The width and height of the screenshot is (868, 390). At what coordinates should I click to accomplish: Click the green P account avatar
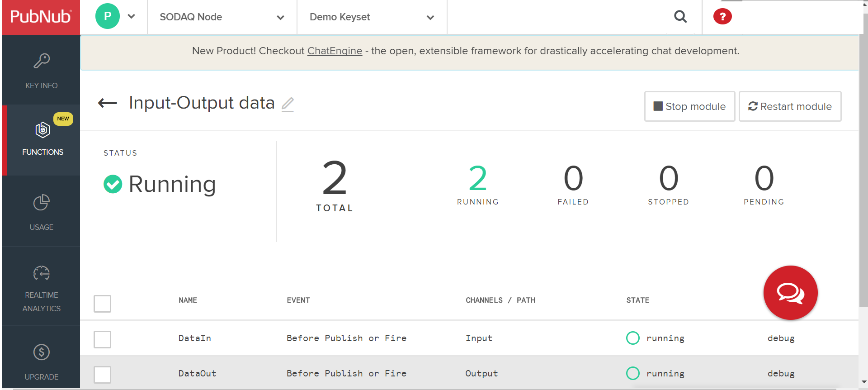click(x=108, y=16)
